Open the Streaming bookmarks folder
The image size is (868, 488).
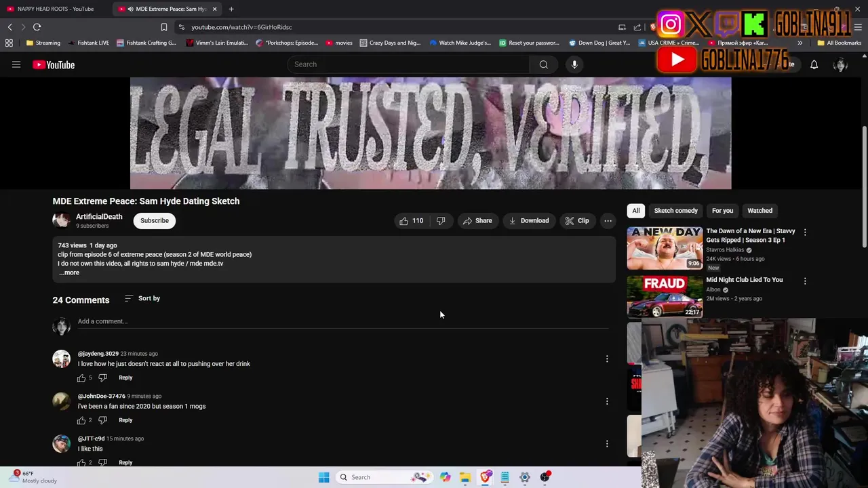point(43,43)
